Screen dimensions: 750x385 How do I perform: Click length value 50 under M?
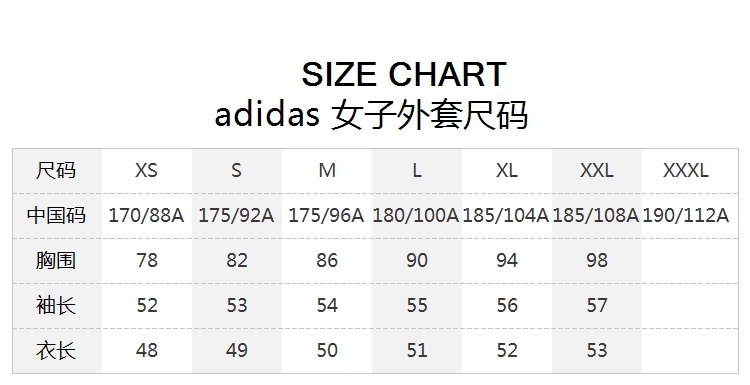[327, 350]
